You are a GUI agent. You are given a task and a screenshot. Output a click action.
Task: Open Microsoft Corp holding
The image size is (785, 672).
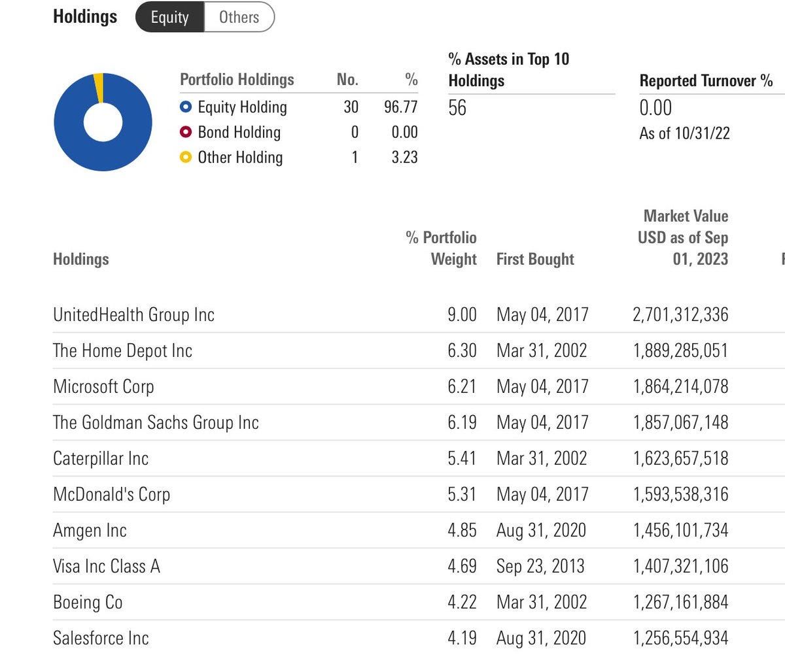[103, 386]
